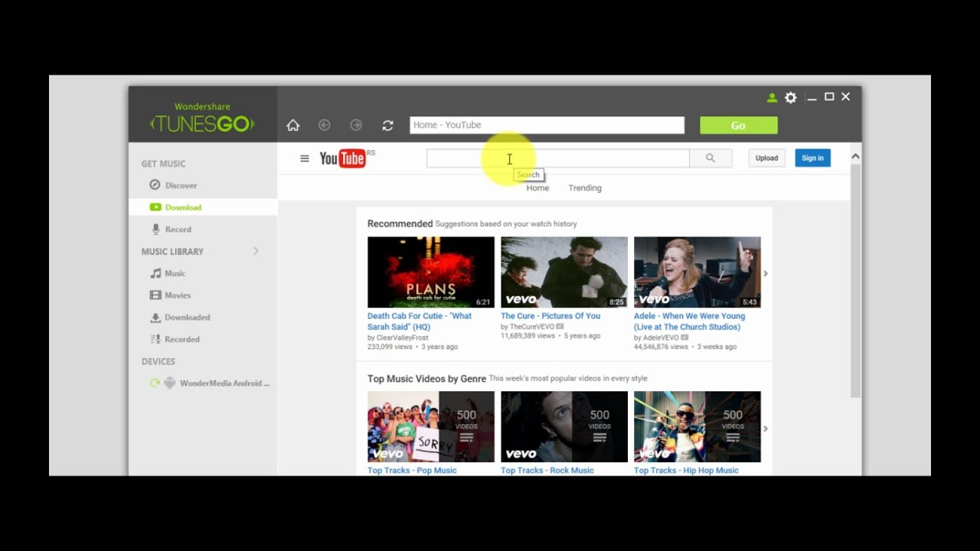Click 'Adele - When We Were Young' title
Viewport: 980px width, 551px height.
(x=689, y=321)
